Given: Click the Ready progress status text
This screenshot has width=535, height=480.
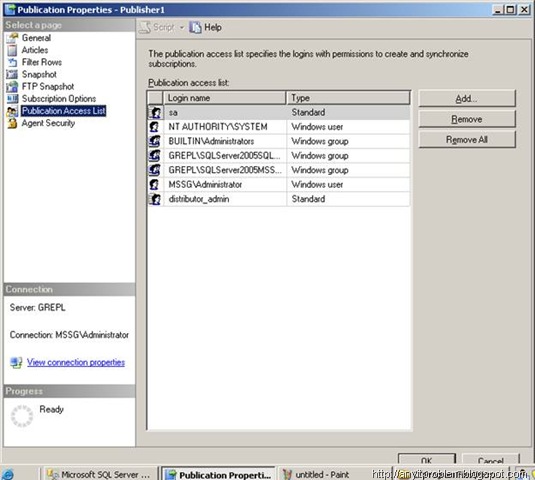Looking at the screenshot, I should (x=52, y=409).
